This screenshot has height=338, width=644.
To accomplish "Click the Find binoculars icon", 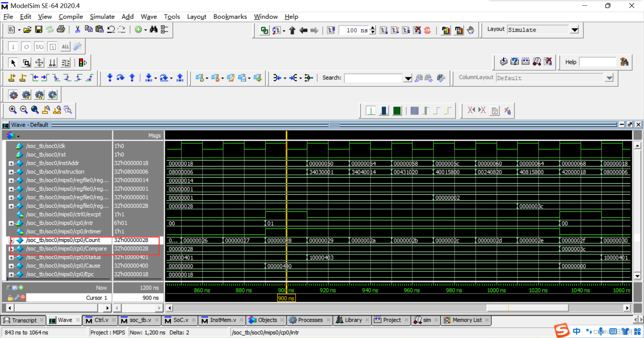I will tap(154, 29).
